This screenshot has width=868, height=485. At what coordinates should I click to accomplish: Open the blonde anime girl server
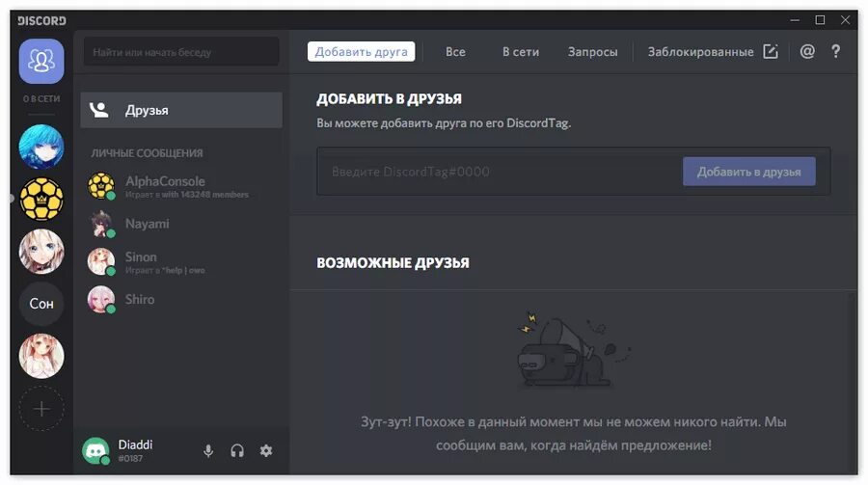point(41,252)
